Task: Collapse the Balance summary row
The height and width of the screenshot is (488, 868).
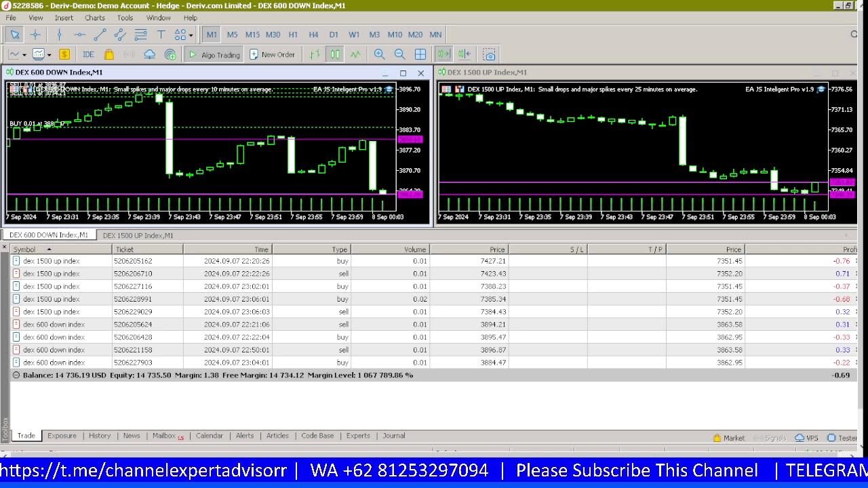Action: point(16,375)
